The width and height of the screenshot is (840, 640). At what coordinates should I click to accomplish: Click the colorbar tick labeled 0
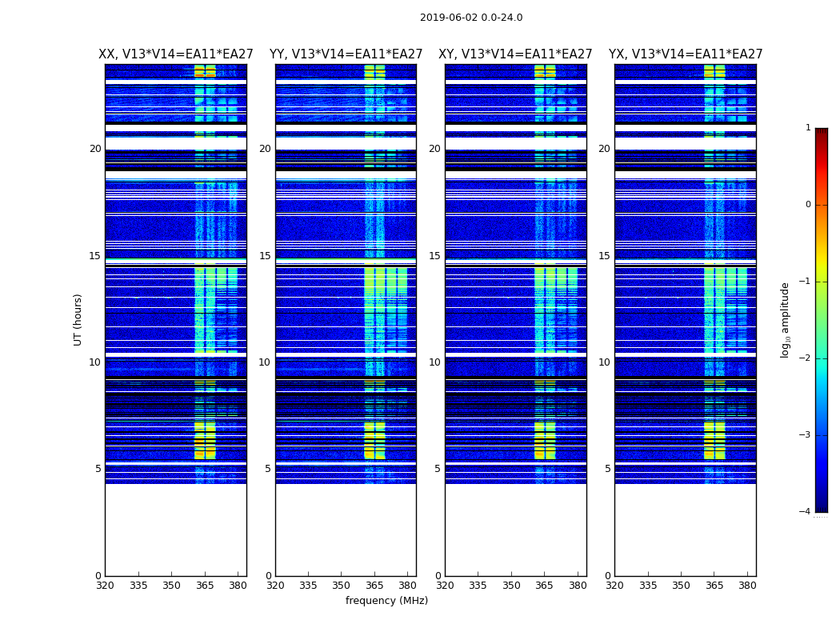(x=808, y=205)
